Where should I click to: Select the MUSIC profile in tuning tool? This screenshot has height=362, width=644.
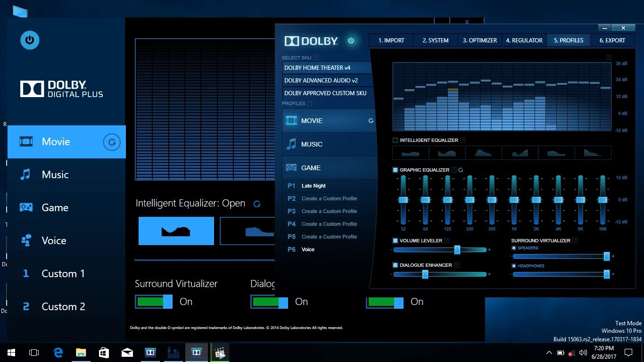329,144
